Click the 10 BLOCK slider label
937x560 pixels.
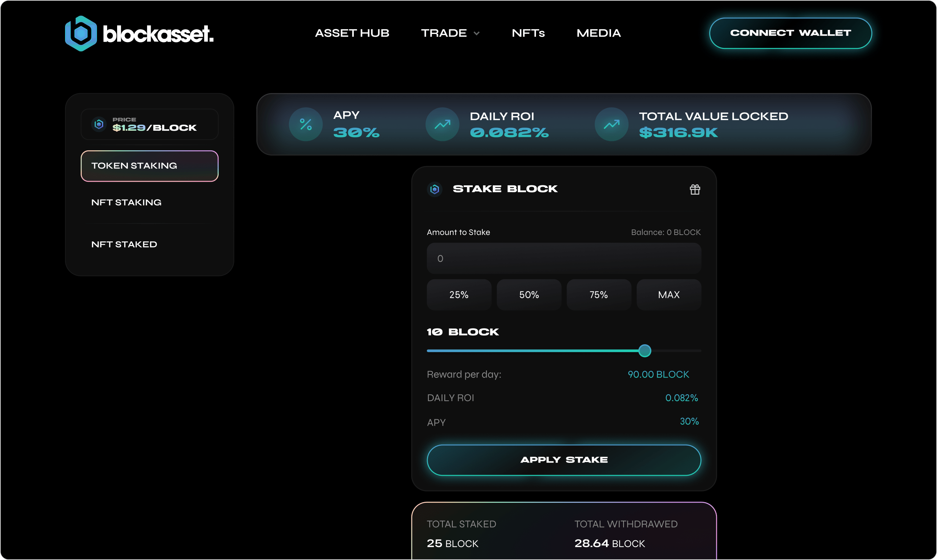tap(463, 332)
